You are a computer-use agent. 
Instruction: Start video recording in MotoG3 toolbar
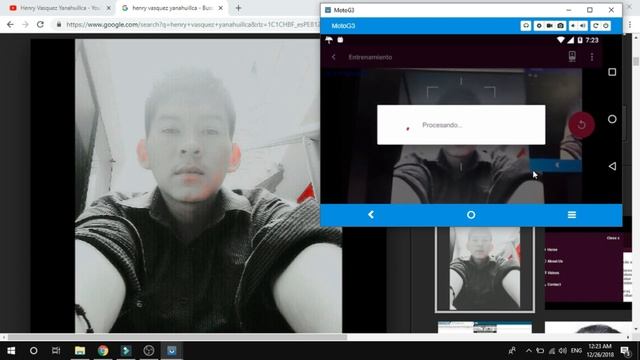[550, 26]
